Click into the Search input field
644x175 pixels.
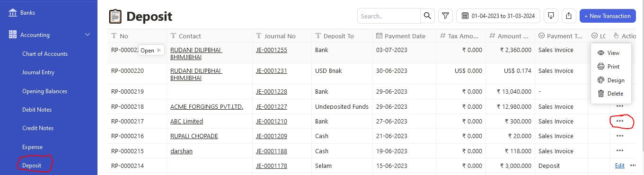pyautogui.click(x=389, y=16)
